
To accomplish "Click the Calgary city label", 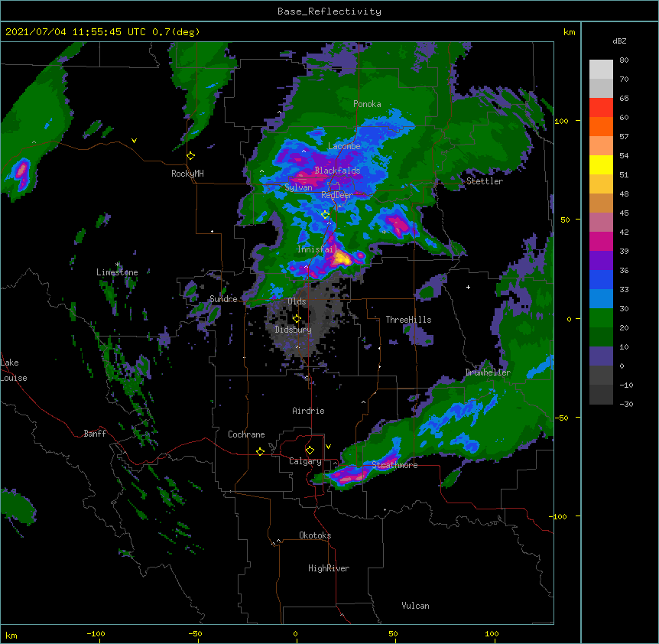I will coord(305,461).
